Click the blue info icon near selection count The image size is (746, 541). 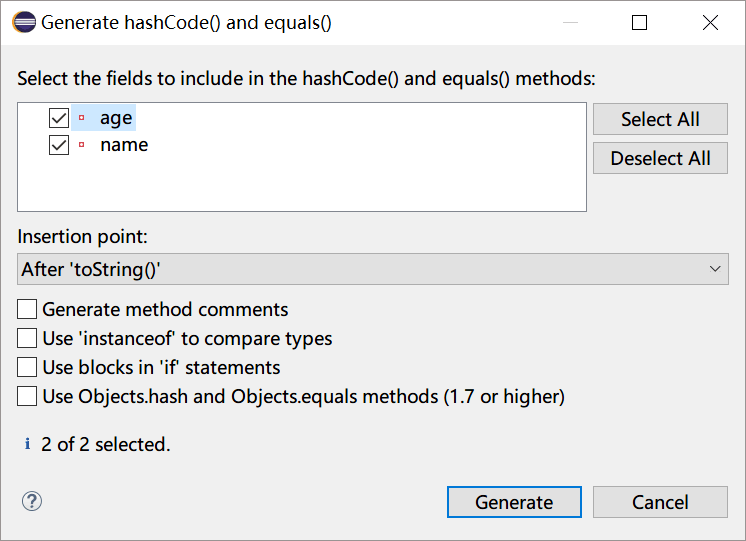(28, 444)
